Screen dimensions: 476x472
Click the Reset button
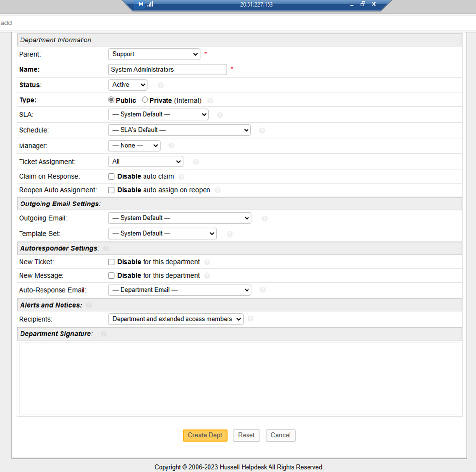tap(246, 435)
